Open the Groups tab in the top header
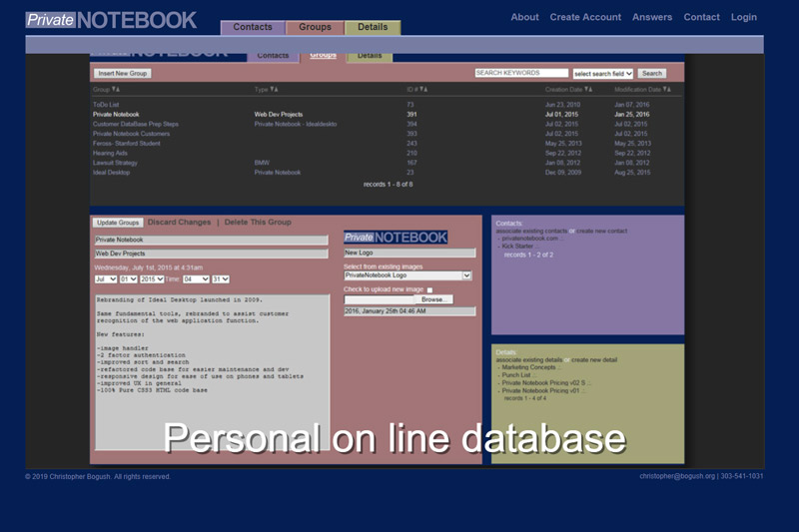The height and width of the screenshot is (532, 799). (x=315, y=28)
